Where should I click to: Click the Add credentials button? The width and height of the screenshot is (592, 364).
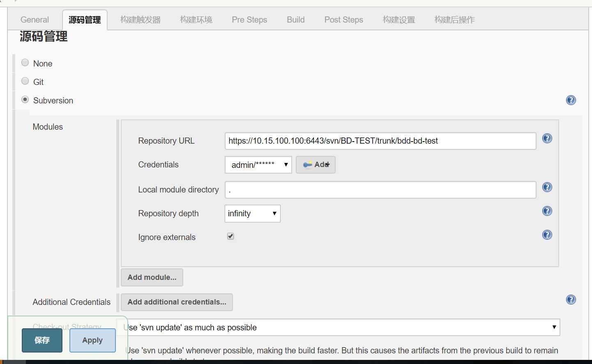click(x=316, y=165)
